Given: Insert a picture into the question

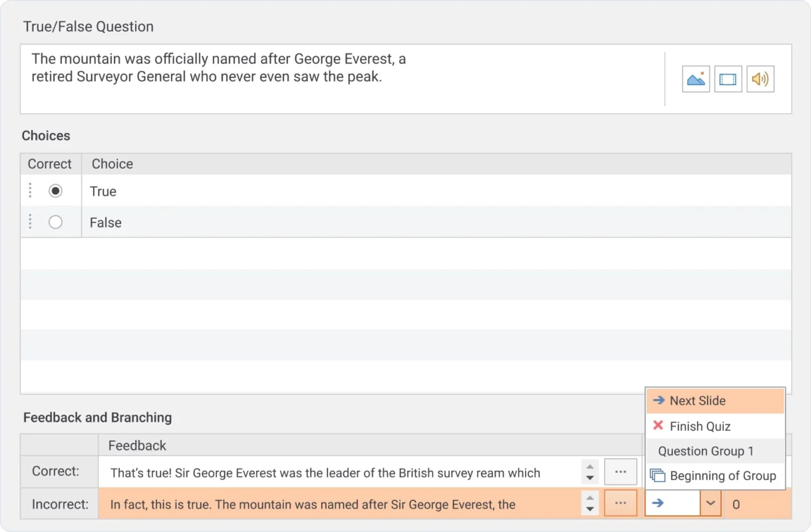Looking at the screenshot, I should 696,79.
